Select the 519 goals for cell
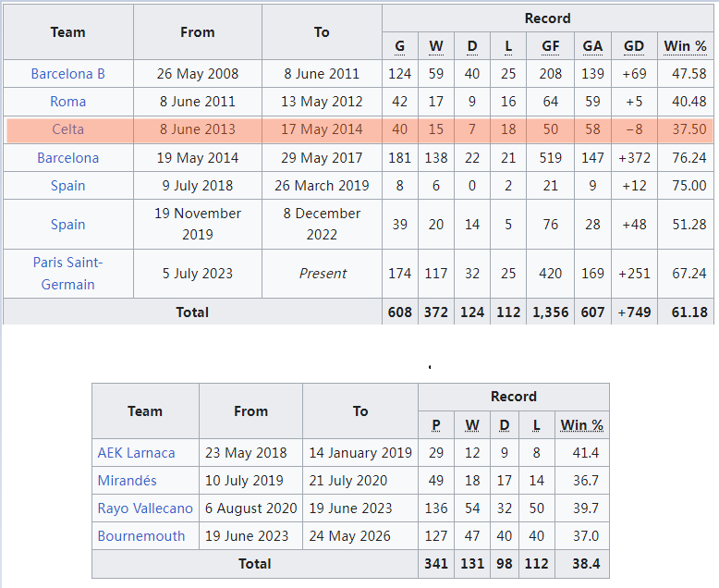The image size is (719, 588). (x=550, y=158)
